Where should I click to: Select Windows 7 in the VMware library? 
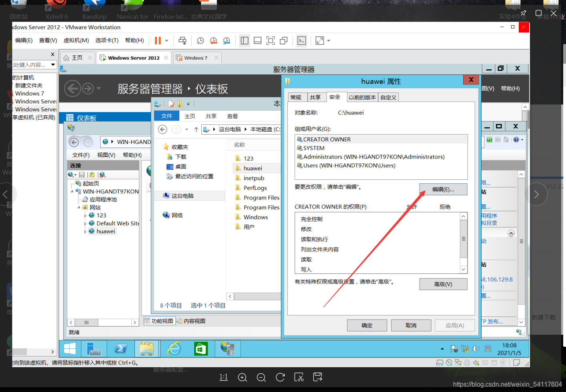pyautogui.click(x=30, y=93)
